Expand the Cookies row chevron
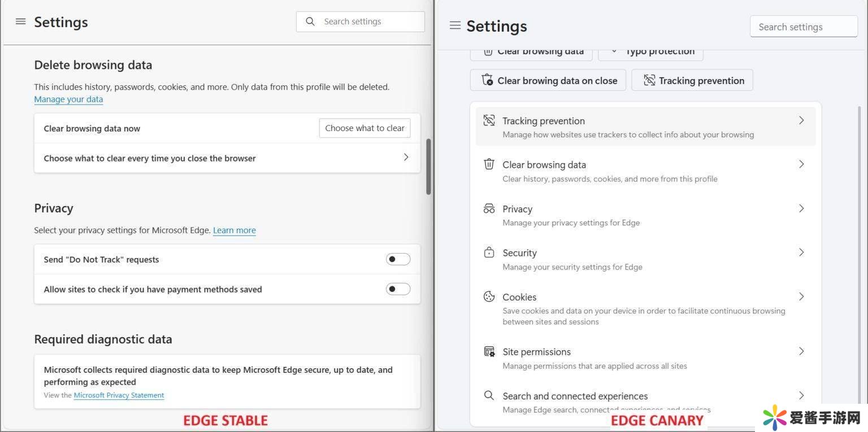868x432 pixels. 801,296
